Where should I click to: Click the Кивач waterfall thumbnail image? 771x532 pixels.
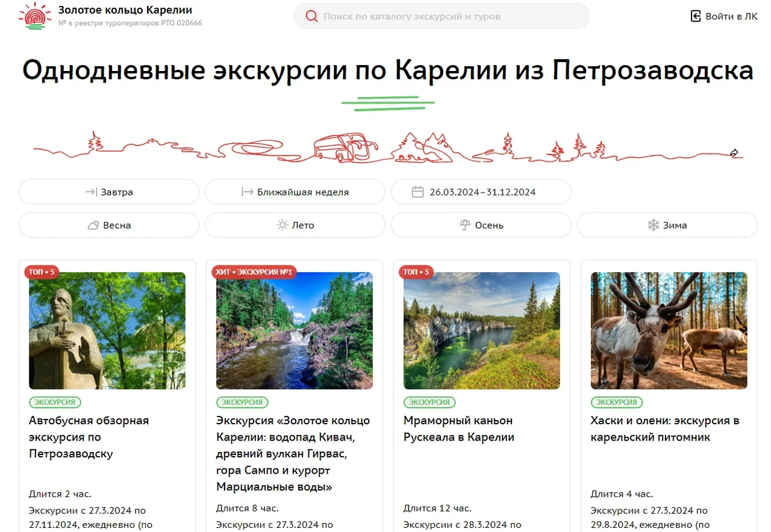click(295, 330)
